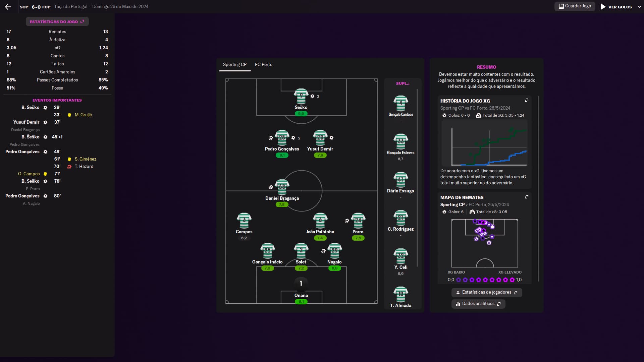Image resolution: width=644 pixels, height=362 pixels.
Task: Click Šeško's goal ball icon at 29'
Action: coord(45,108)
